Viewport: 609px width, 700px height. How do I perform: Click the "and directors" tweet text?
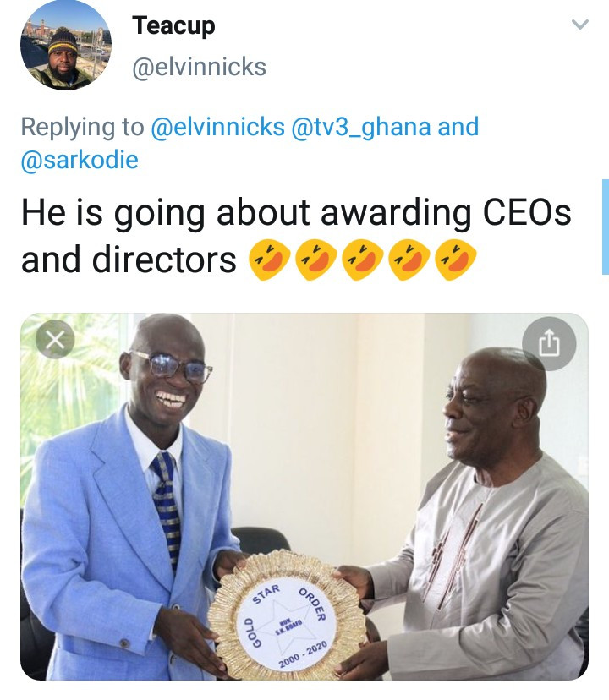point(129,260)
